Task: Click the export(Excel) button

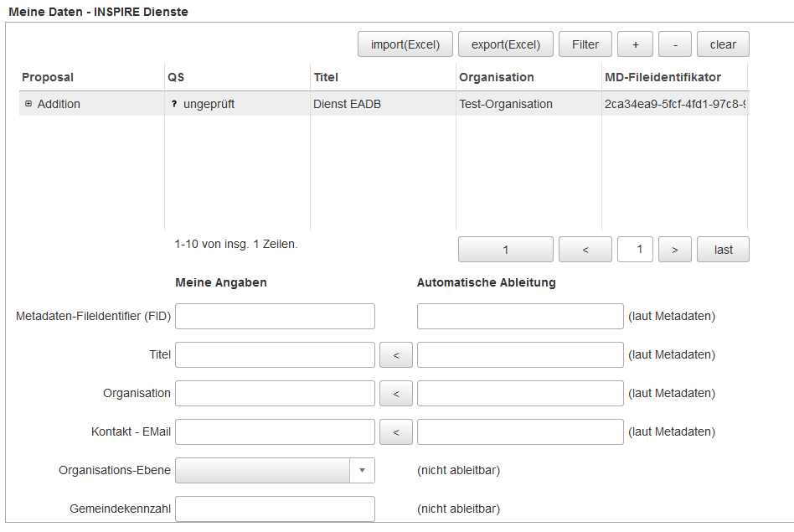Action: click(x=505, y=44)
